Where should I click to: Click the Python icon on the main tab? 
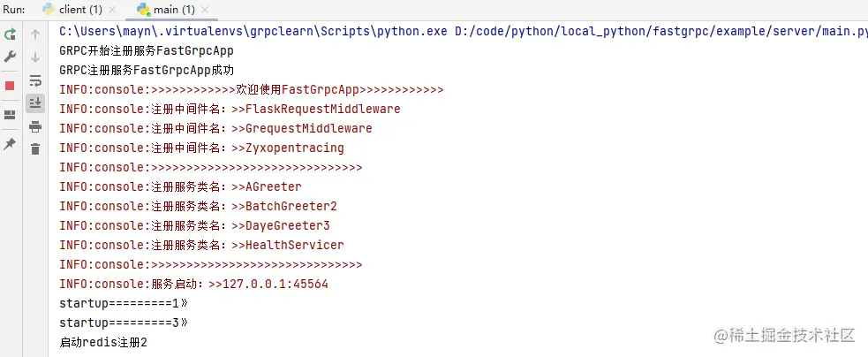[143, 10]
